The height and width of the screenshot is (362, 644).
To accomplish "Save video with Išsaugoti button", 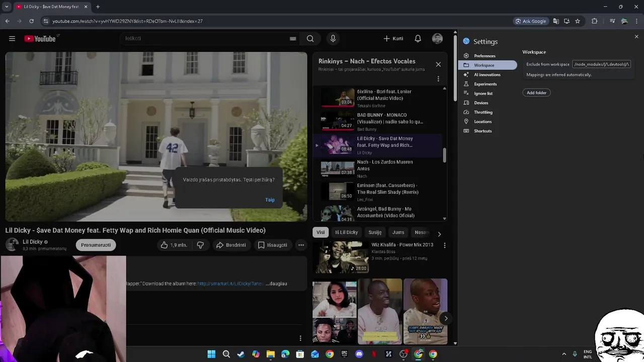I will coord(272,245).
